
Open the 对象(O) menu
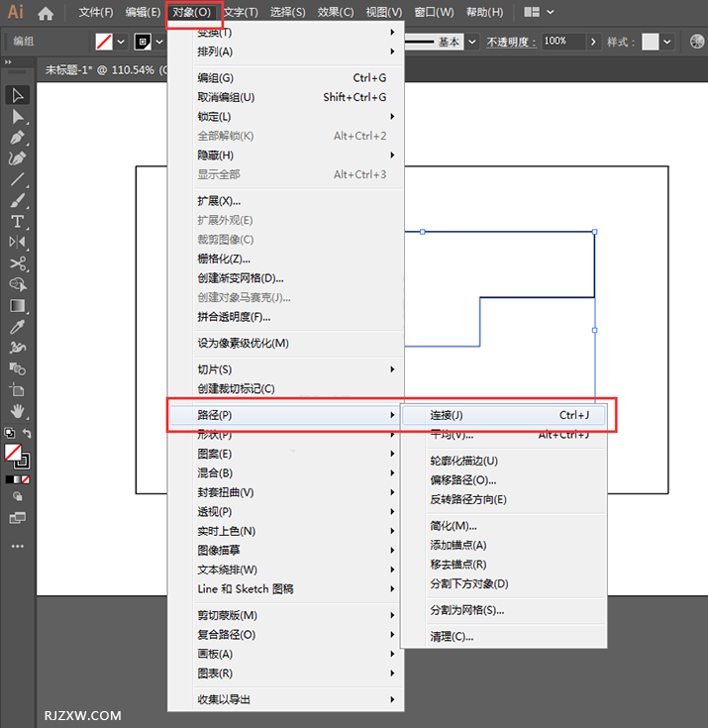pos(192,12)
